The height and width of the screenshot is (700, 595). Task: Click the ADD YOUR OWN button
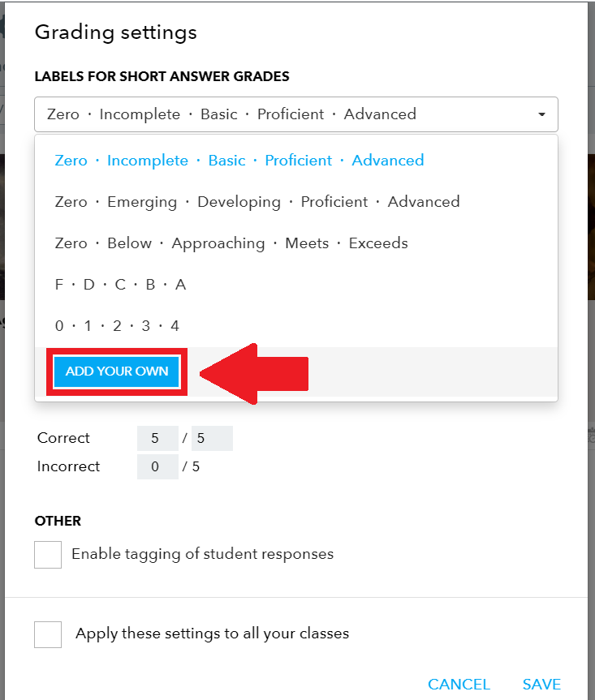pyautogui.click(x=117, y=371)
